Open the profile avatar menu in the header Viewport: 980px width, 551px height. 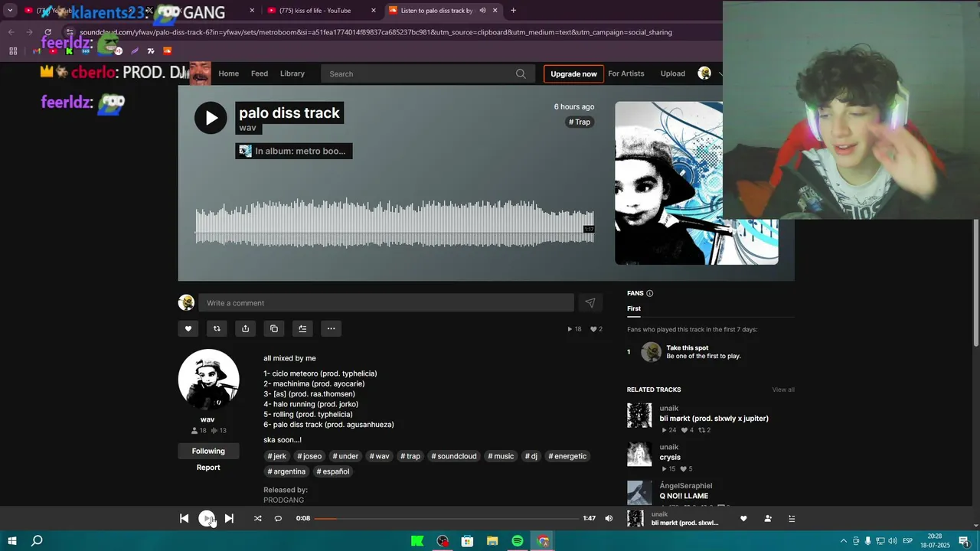[704, 73]
